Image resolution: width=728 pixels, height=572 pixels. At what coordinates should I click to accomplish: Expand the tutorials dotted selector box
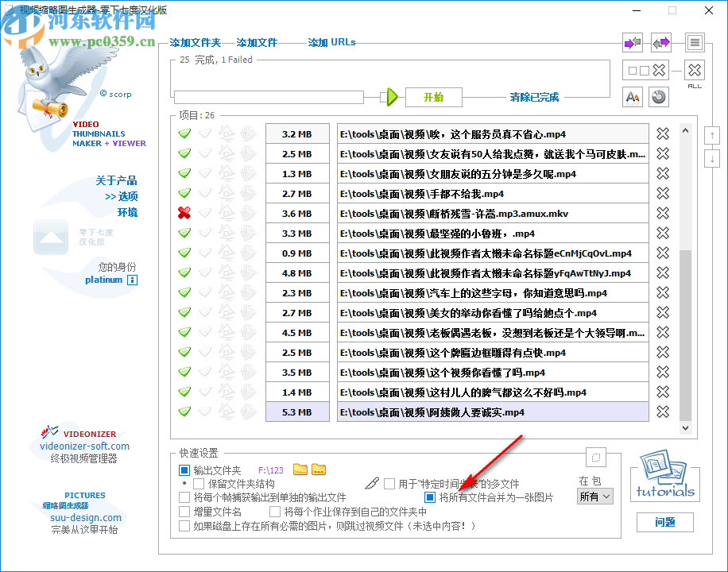click(x=596, y=457)
